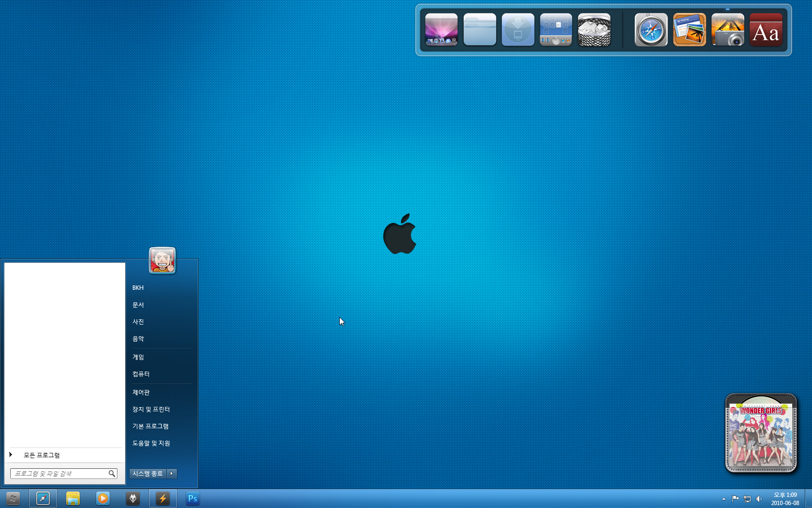Viewport: 812px width, 508px height.
Task: Launch the Spaces grid icon in the dock
Action: click(x=556, y=30)
